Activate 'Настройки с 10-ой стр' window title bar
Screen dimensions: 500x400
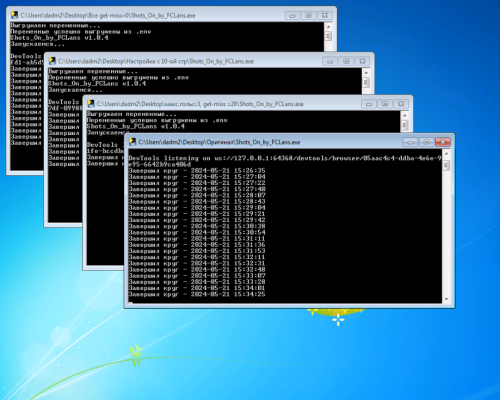tap(187, 61)
